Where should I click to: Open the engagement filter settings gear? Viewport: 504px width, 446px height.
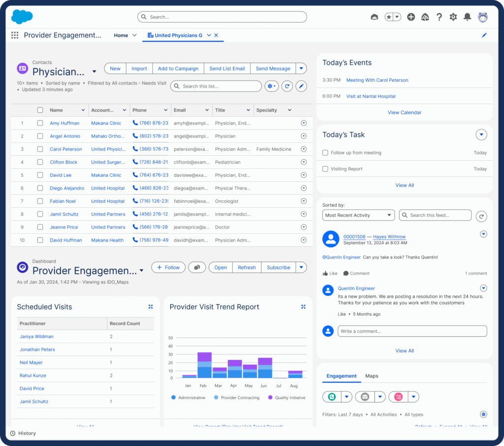pyautogui.click(x=483, y=414)
